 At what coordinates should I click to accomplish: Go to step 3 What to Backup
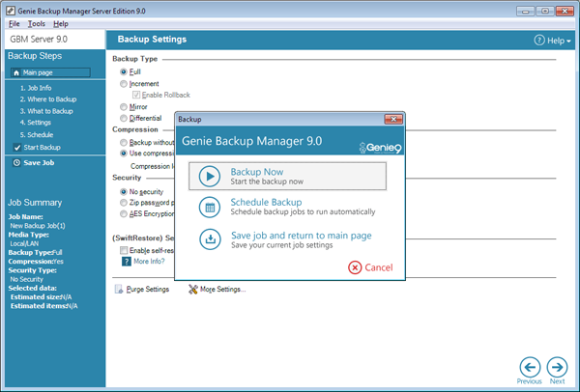coord(46,111)
